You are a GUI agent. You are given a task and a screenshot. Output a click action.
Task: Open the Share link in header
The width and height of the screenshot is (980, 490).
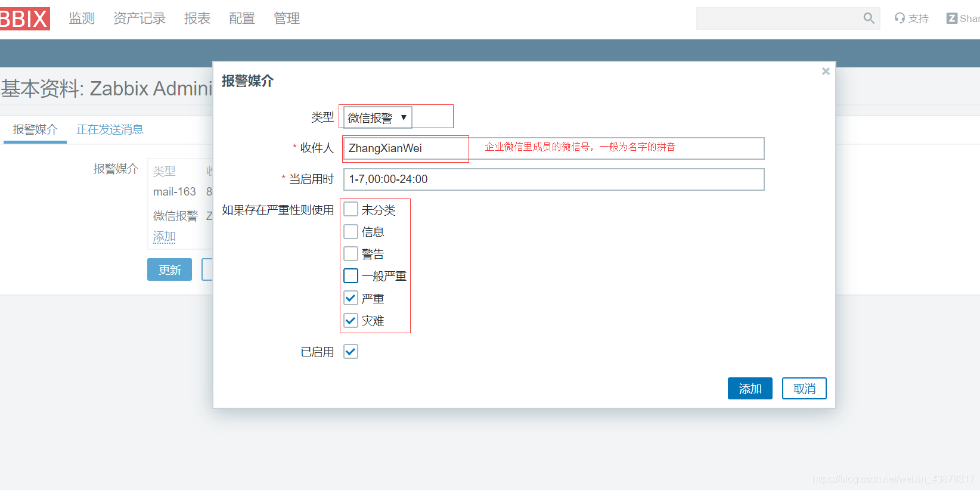(x=963, y=18)
